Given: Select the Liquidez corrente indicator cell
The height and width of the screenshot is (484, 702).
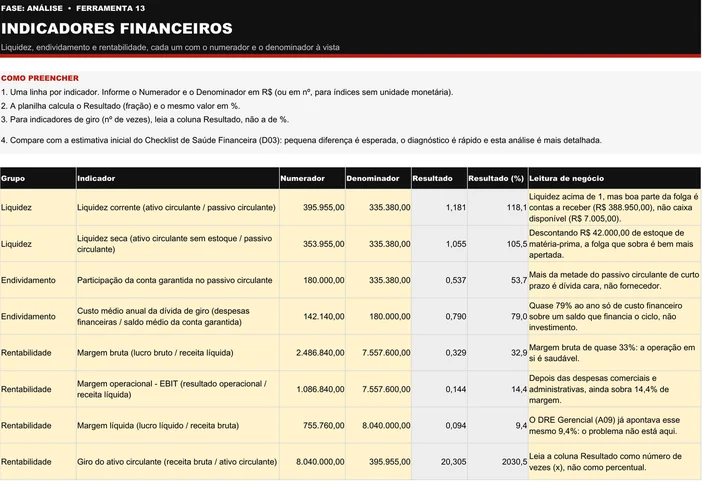Looking at the screenshot, I should pos(178,207).
